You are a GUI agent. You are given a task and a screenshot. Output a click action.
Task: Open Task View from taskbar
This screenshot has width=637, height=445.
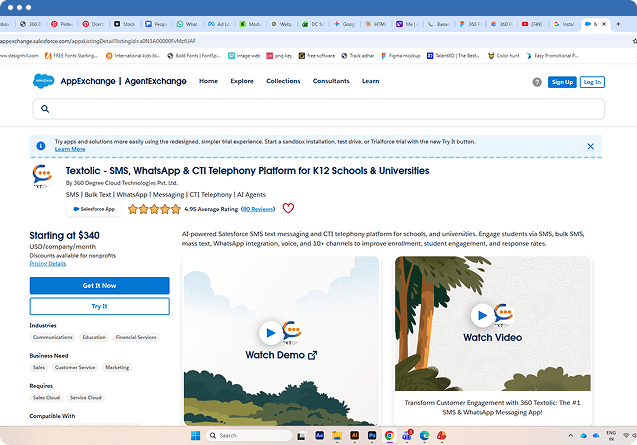pos(301,436)
